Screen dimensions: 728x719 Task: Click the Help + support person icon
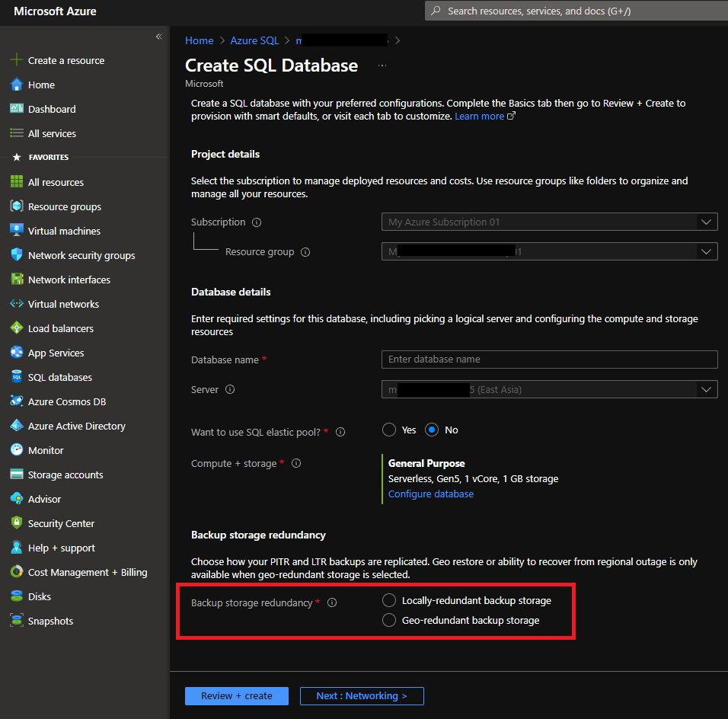coord(17,547)
